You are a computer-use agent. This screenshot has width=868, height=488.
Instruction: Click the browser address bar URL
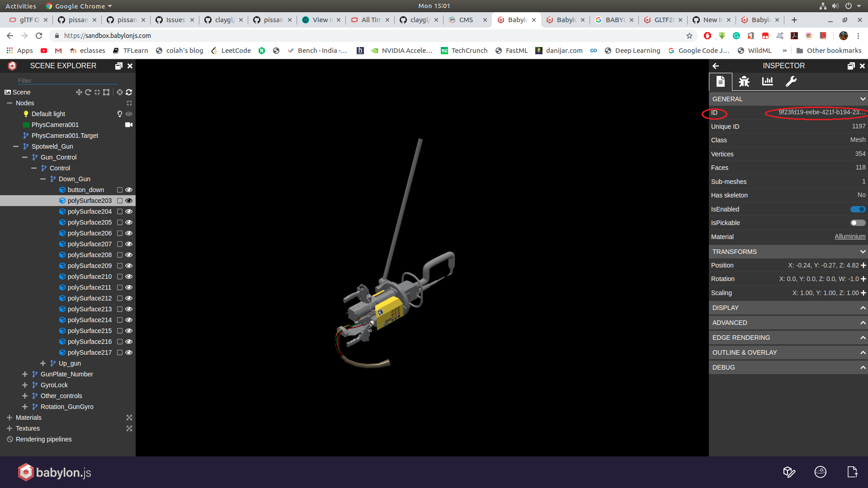(x=108, y=36)
